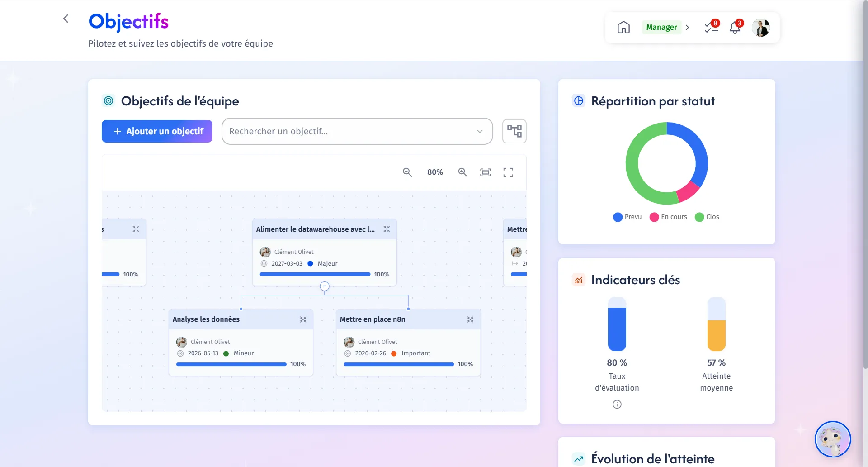Open the assistant chatbot mascot button

pos(833,439)
